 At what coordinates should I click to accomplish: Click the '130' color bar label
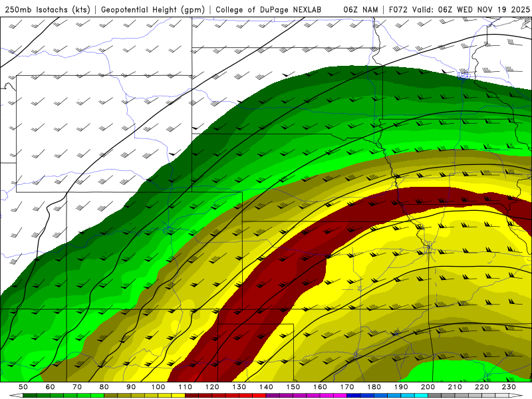(239, 387)
